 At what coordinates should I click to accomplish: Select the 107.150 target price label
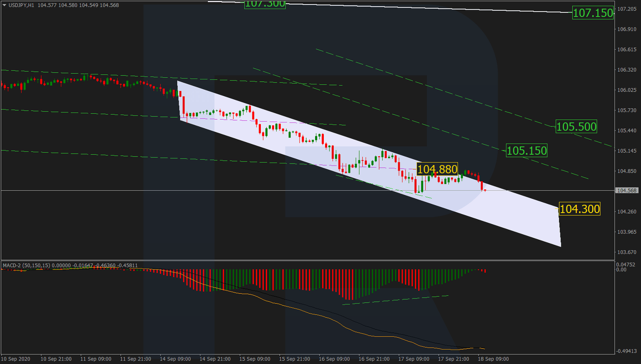[593, 13]
